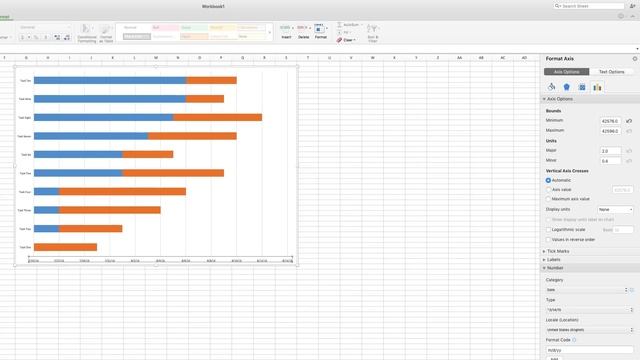Apply the Good cell style
Image resolution: width=640 pixels, height=360 pixels.
click(x=194, y=28)
